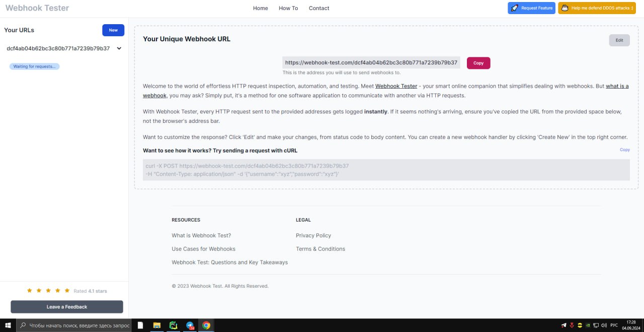Open the Telegram taskbar app

[x=190, y=325]
